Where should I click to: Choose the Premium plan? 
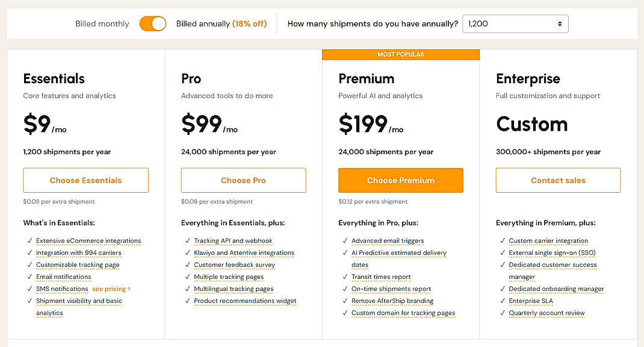[400, 180]
